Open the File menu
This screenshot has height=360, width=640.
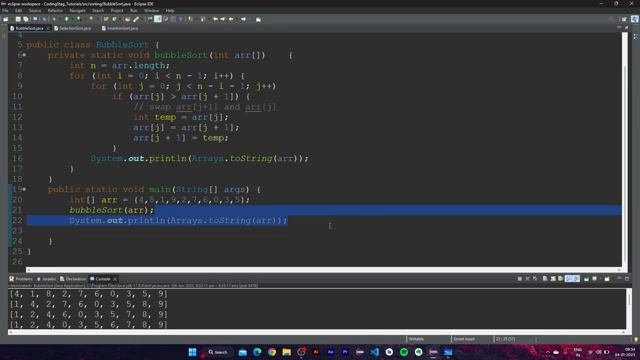click(5, 11)
